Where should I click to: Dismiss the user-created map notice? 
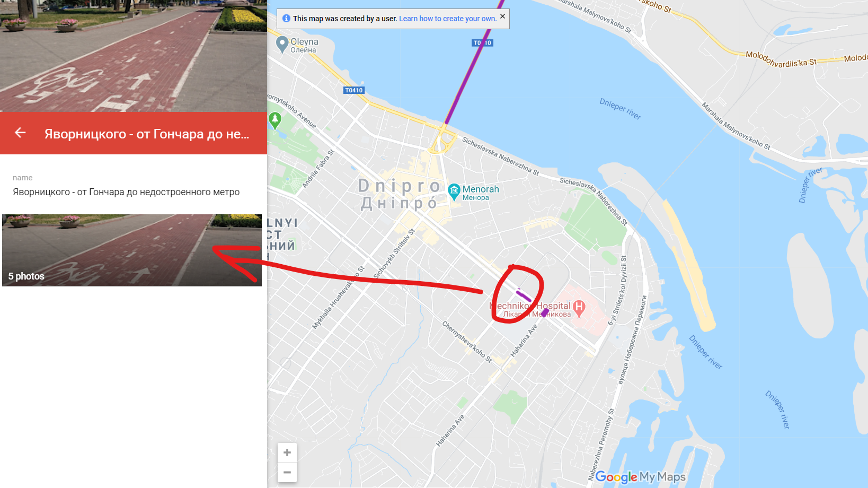(502, 16)
